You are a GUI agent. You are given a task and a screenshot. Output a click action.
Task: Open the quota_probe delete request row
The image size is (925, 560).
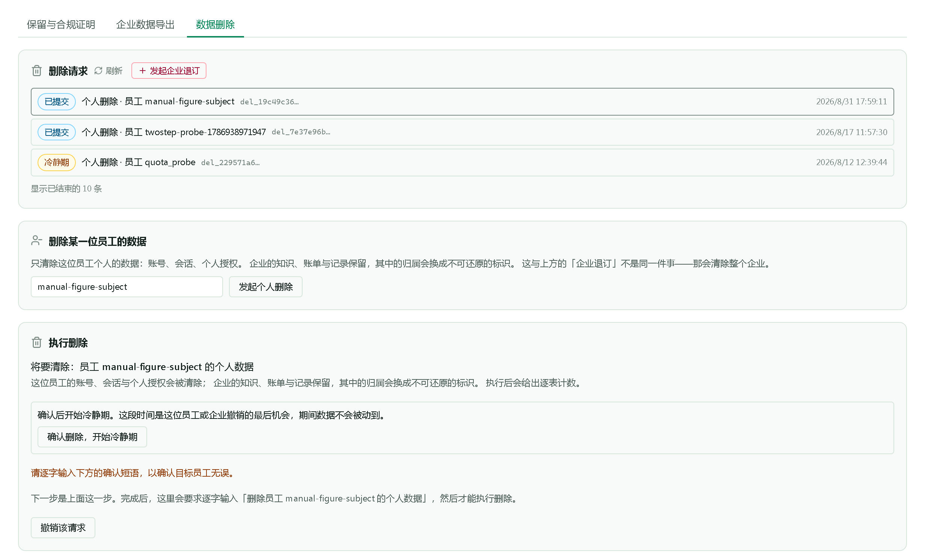462,163
